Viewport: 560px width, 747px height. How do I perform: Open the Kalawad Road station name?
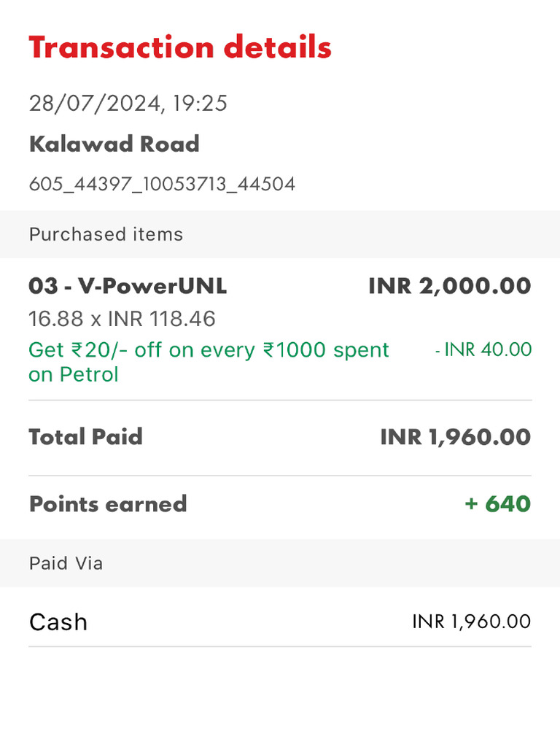pyautogui.click(x=114, y=144)
